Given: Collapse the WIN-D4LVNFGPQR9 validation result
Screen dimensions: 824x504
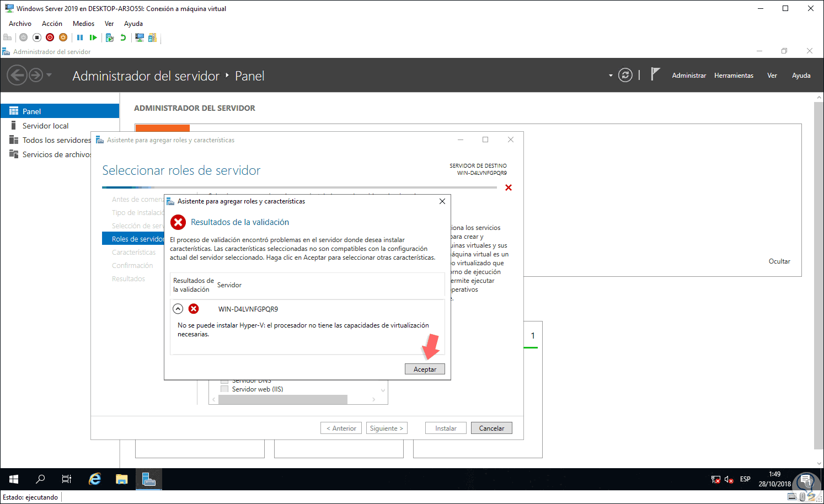Looking at the screenshot, I should pyautogui.click(x=178, y=309).
